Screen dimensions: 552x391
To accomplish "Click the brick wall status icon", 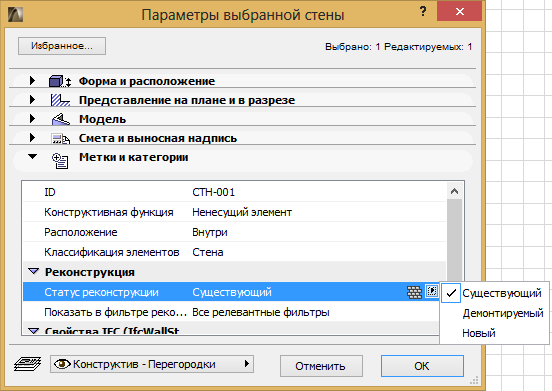I will pyautogui.click(x=414, y=292).
